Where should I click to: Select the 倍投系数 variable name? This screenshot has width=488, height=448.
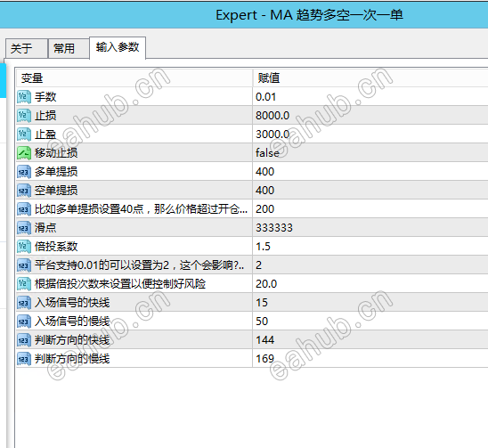coord(56,246)
